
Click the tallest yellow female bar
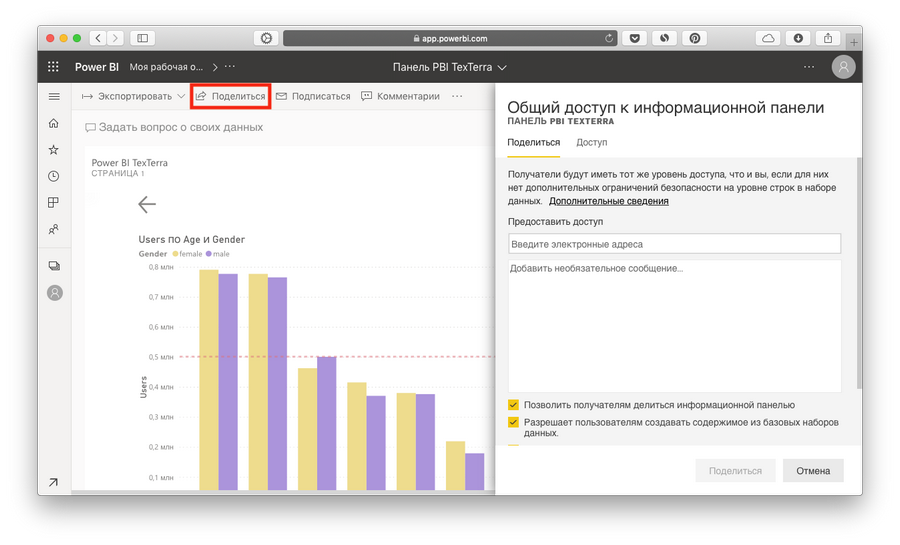tap(209, 380)
